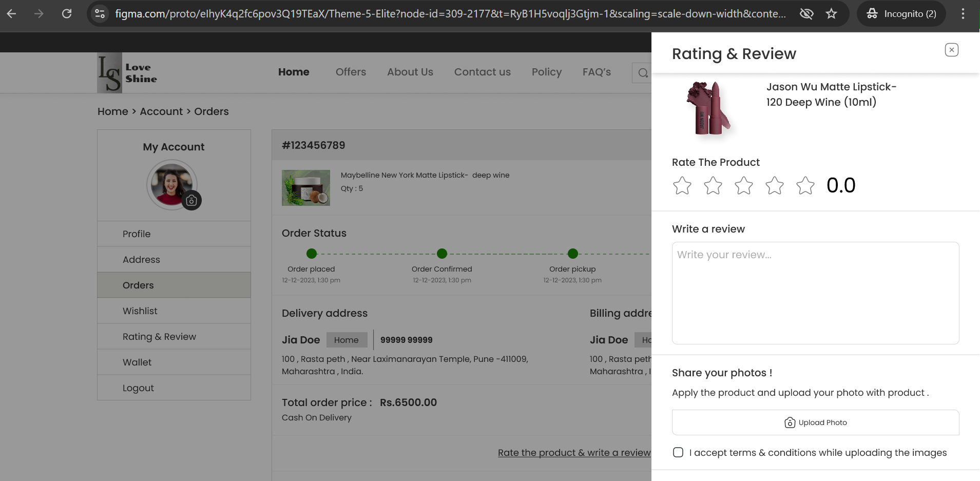Click the crossed-out eye icon in the address bar
This screenshot has width=980, height=481.
[806, 14]
